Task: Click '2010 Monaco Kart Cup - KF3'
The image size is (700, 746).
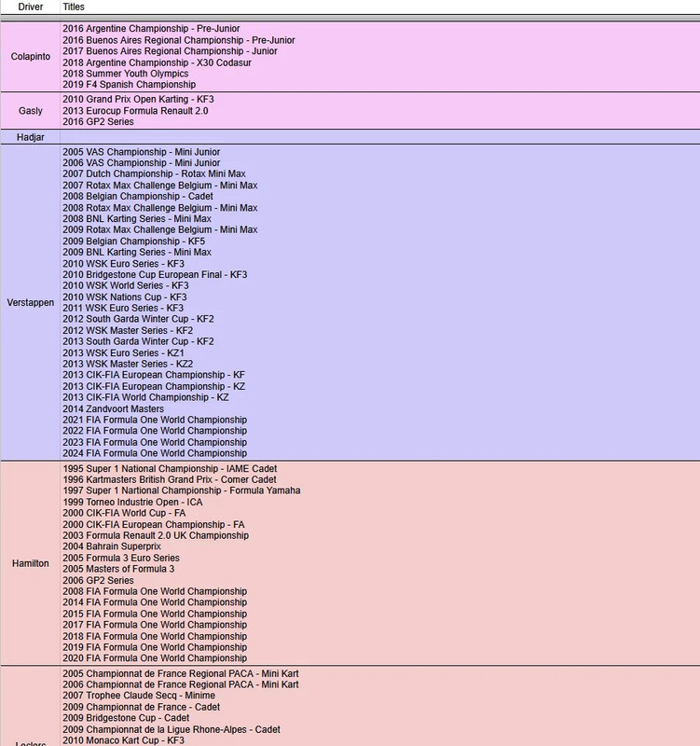Action: 124,739
